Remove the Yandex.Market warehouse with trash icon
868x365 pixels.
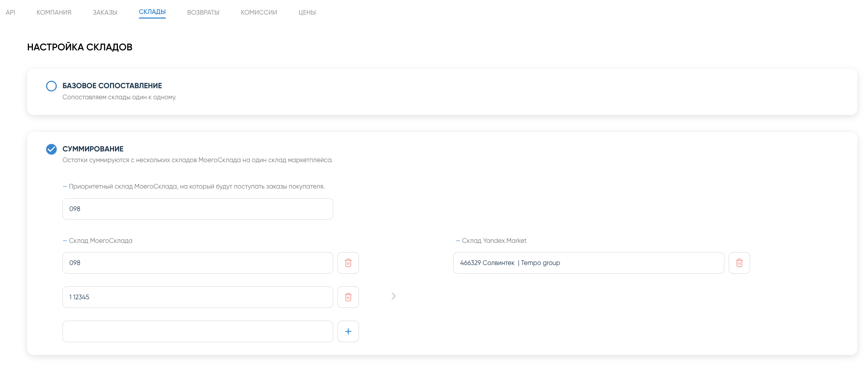739,263
